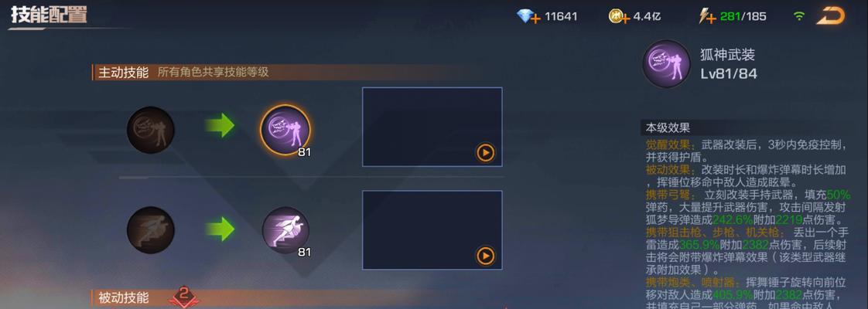Tap the 本级效果 description header
Image resolution: width=868 pixels, height=309 pixels.
coord(668,127)
